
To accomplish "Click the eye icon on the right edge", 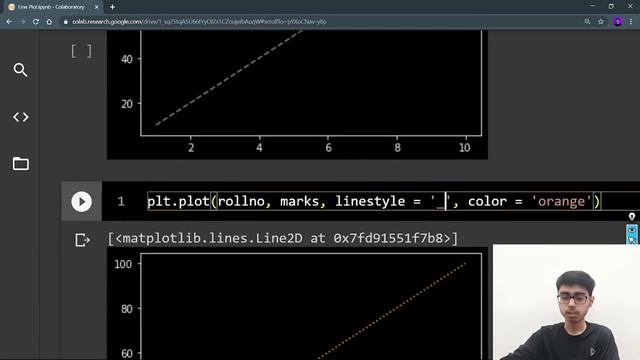I will 632,230.
